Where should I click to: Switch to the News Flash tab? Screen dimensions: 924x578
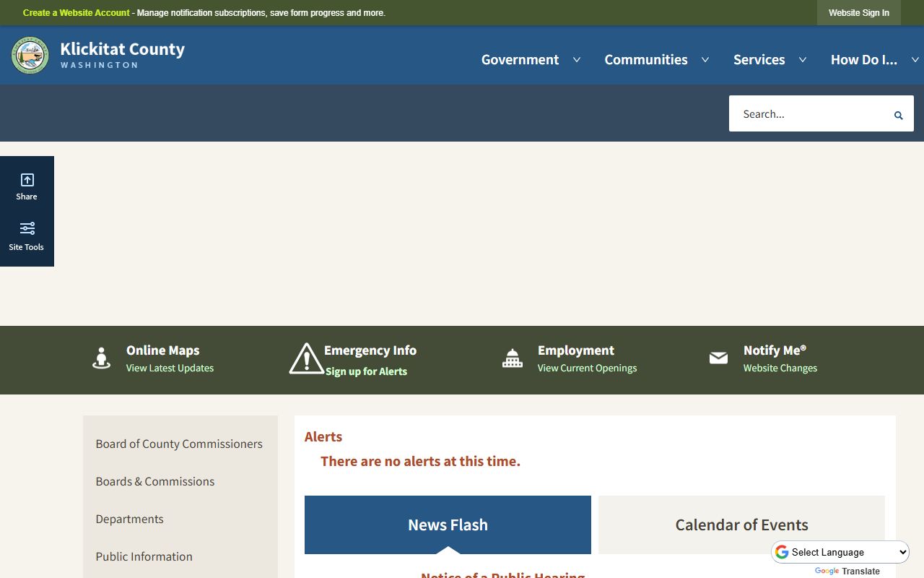click(x=448, y=525)
